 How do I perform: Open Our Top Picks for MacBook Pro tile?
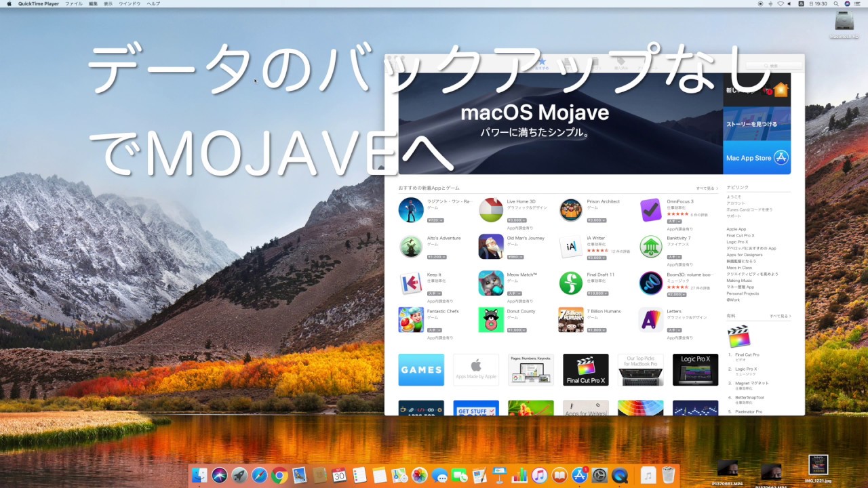(641, 369)
